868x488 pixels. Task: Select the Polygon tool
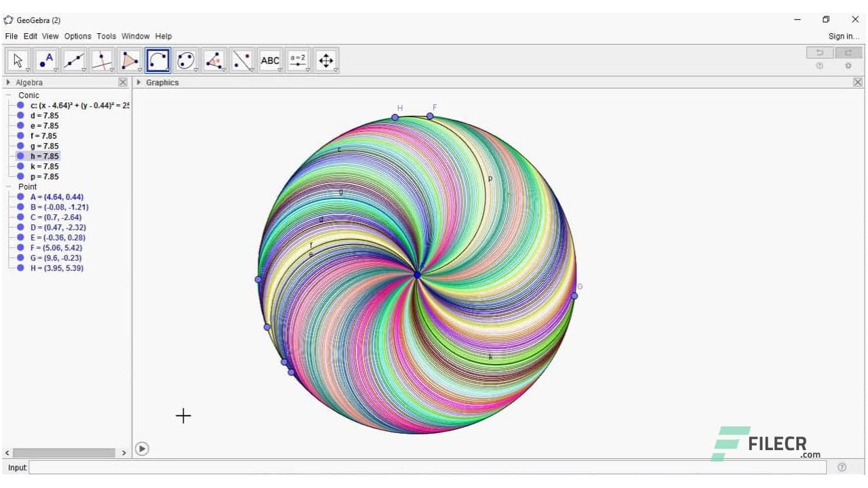point(130,60)
